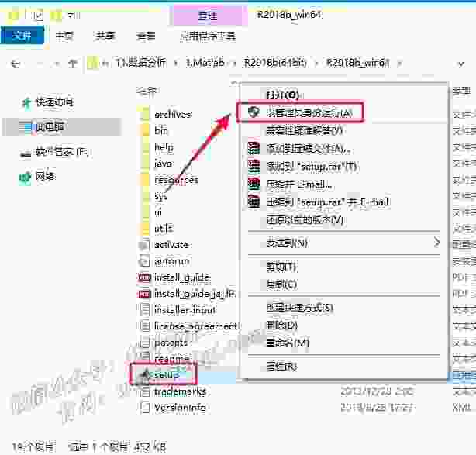Switch to the 共享 ribbon tab
The height and width of the screenshot is (455, 476).
click(105, 36)
